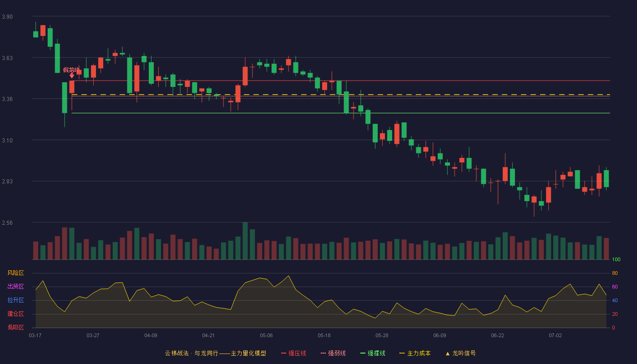Toggle the 强压线 legend entry
The height and width of the screenshot is (364, 637).
click(293, 353)
